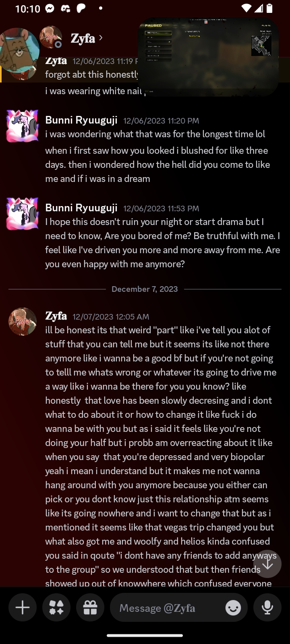Tap the gift icon
The image size is (290, 644).
click(x=90, y=607)
